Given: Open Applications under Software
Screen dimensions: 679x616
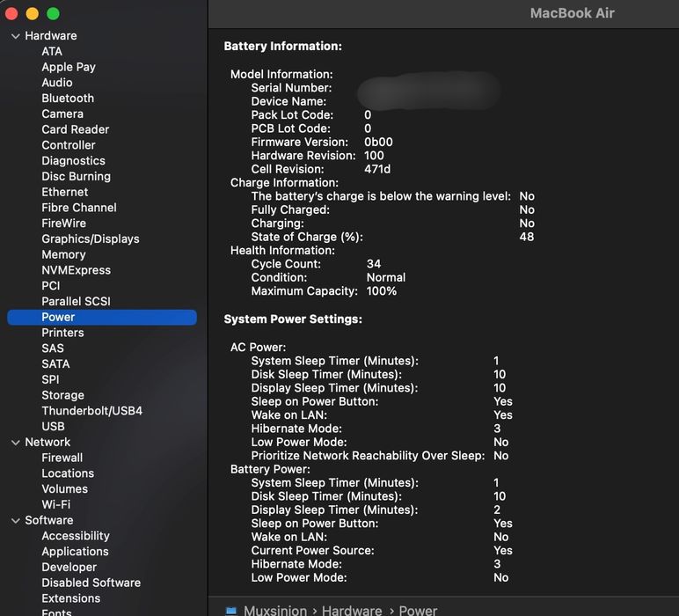Looking at the screenshot, I should 75,552.
